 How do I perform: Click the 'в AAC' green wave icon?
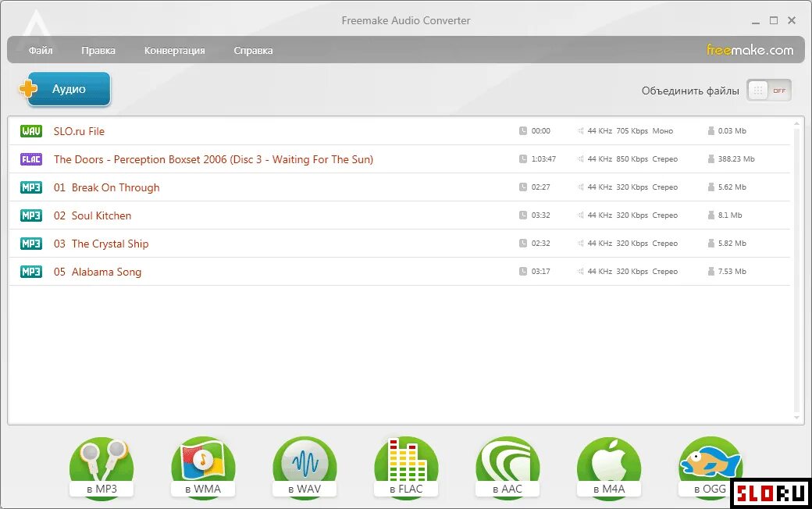[x=507, y=468]
